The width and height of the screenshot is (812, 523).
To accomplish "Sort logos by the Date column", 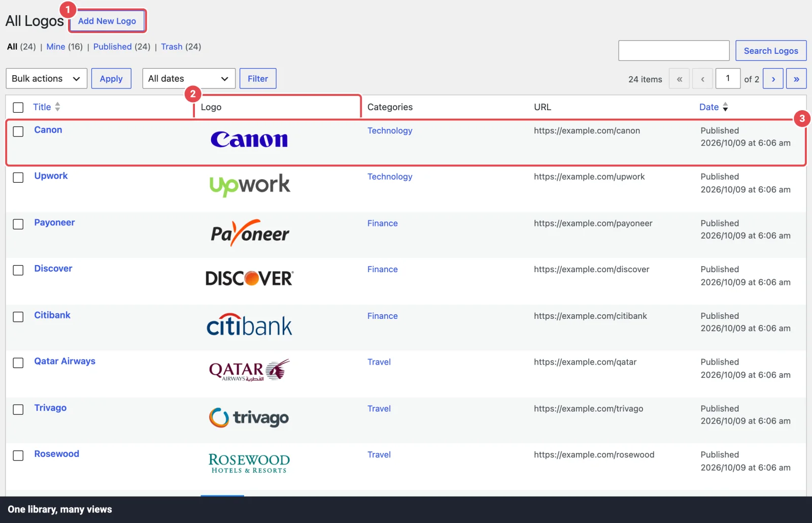I will [x=714, y=107].
